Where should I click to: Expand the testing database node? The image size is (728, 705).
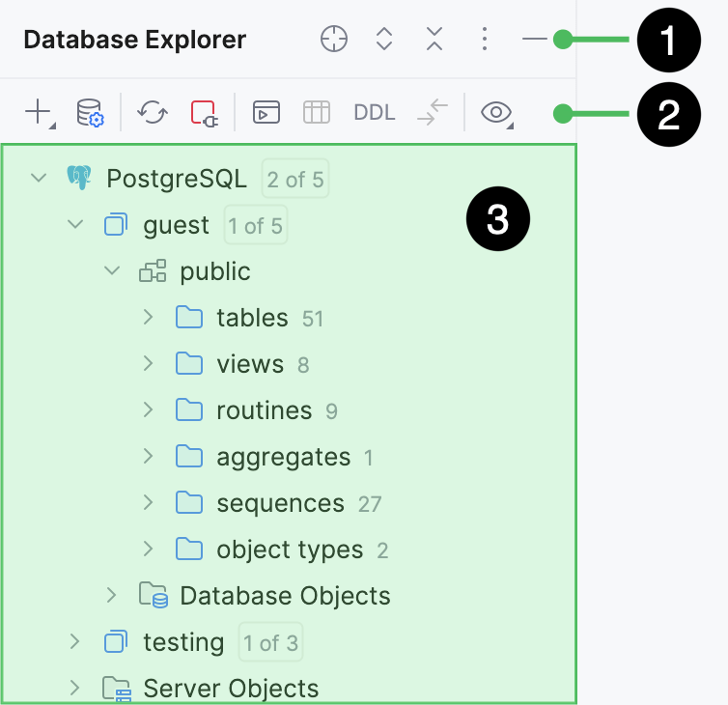click(75, 642)
